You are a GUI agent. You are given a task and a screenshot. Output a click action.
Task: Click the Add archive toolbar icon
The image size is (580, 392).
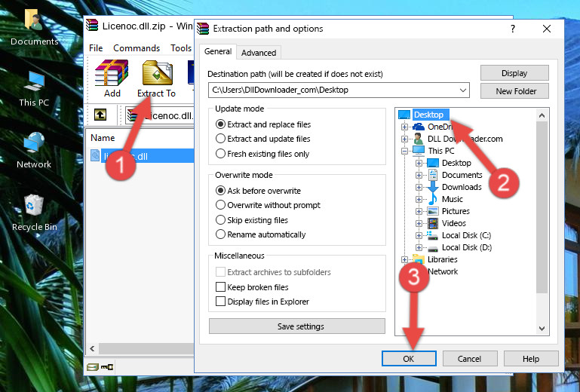(x=112, y=73)
